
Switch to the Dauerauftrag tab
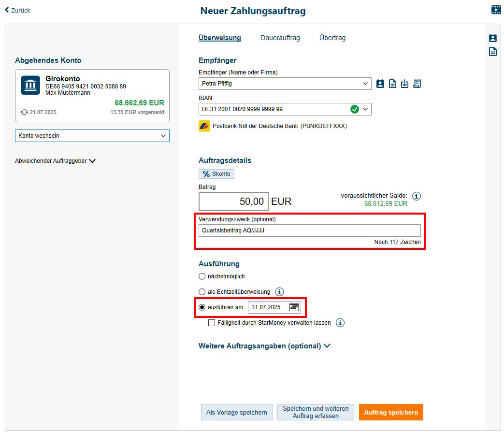click(x=280, y=38)
